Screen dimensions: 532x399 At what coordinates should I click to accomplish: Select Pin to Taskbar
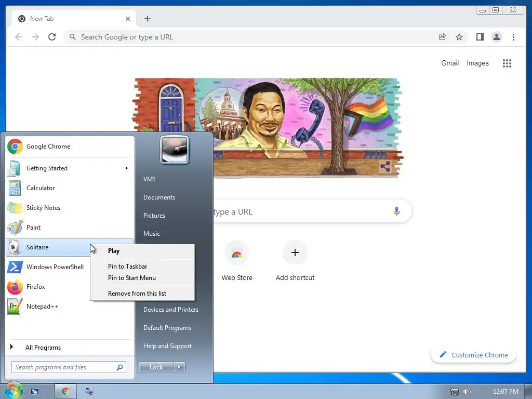click(142, 267)
